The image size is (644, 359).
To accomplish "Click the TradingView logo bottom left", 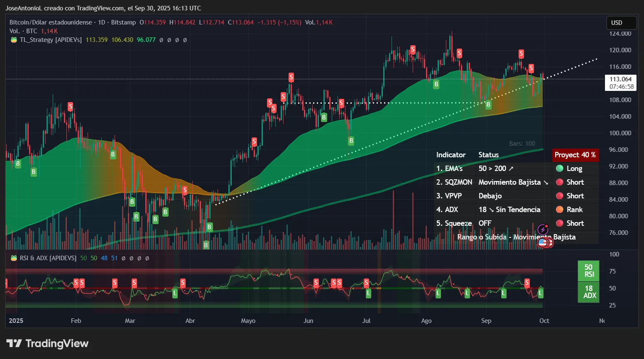I will coord(47,343).
